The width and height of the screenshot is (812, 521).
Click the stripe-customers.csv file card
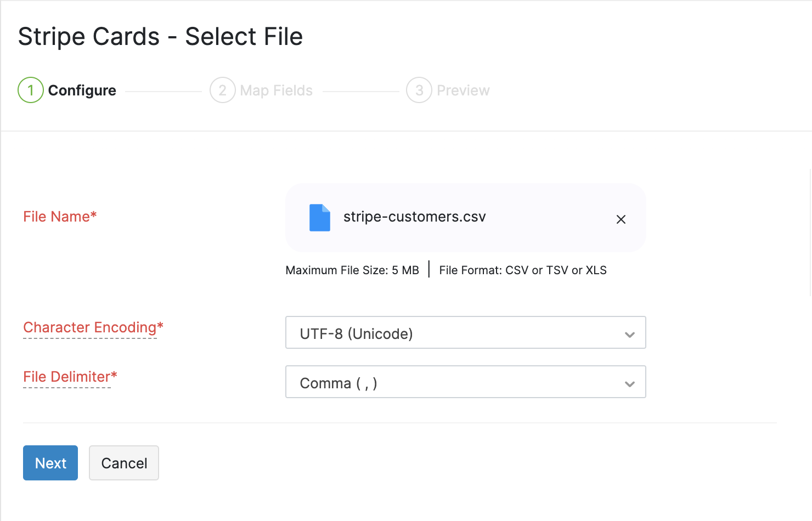click(465, 218)
